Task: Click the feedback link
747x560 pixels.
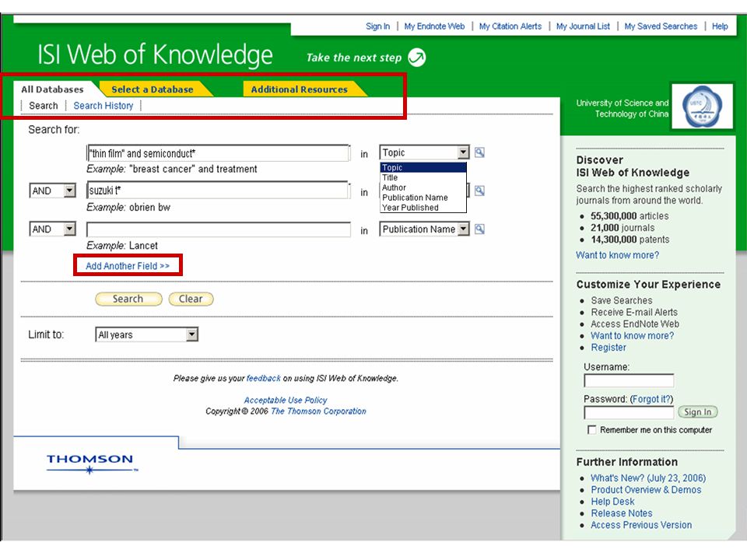Action: [264, 379]
